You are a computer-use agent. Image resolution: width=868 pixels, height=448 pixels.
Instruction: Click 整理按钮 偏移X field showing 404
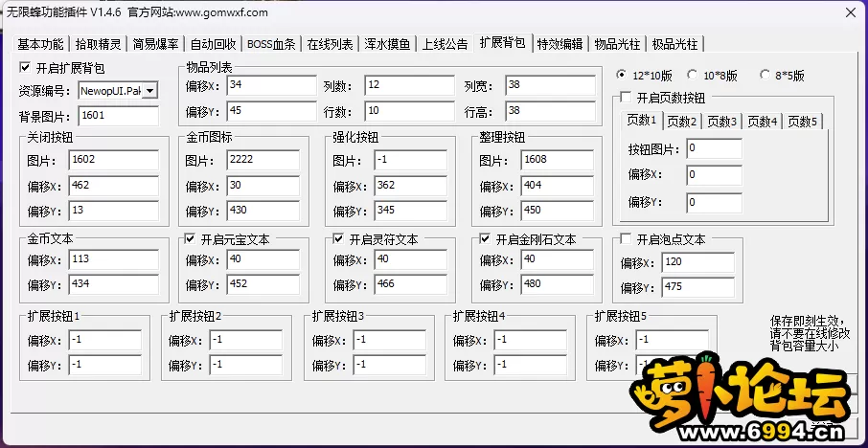click(x=557, y=186)
